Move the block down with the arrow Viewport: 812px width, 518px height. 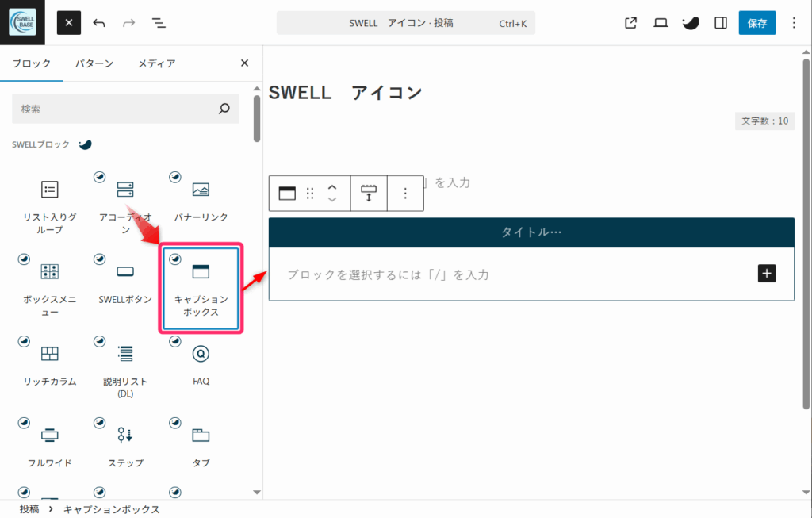pyautogui.click(x=332, y=199)
